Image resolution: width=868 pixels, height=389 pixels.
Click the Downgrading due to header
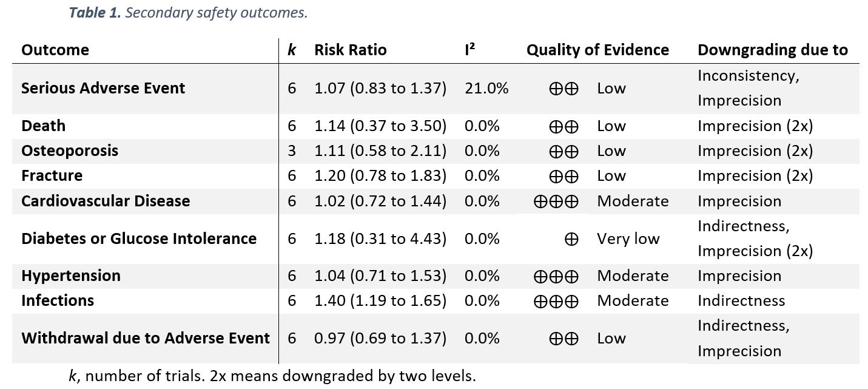point(772,50)
